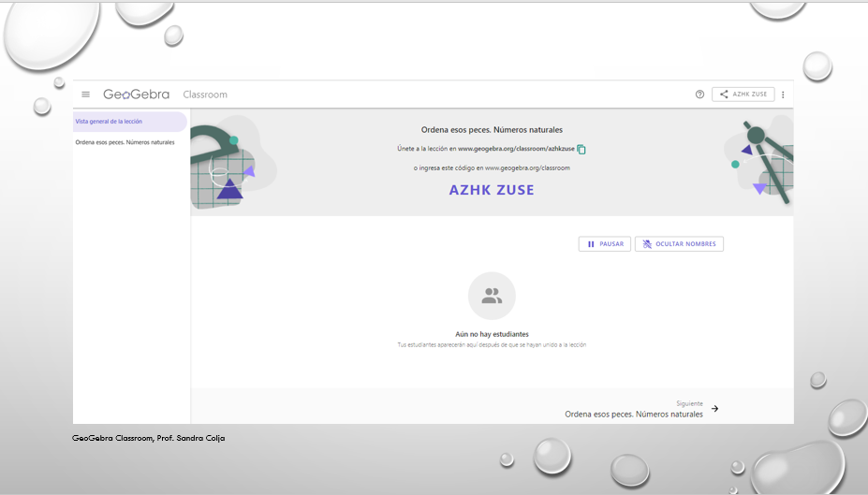Viewport: 868px width, 495px height.
Task: Click the GeoGebra logo
Action: point(136,95)
